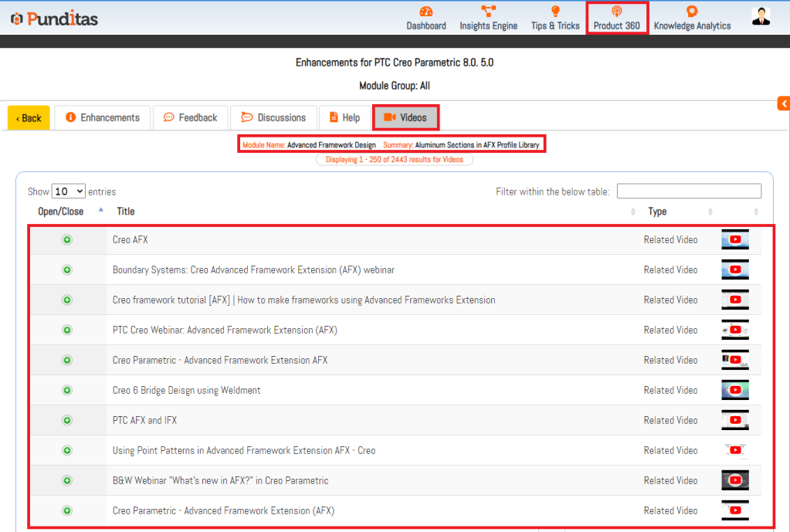The width and height of the screenshot is (790, 532).
Task: Switch to the Enhancements tab
Action: point(103,117)
